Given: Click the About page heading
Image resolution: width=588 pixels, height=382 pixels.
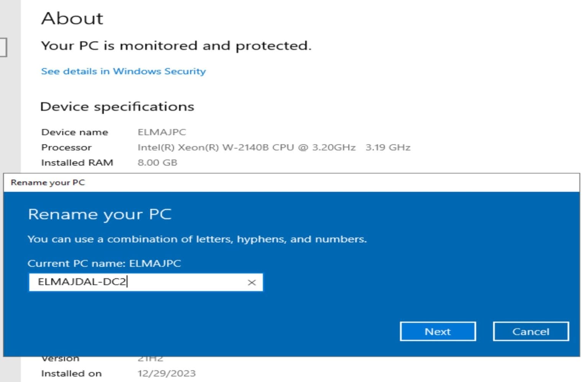Looking at the screenshot, I should click(73, 18).
